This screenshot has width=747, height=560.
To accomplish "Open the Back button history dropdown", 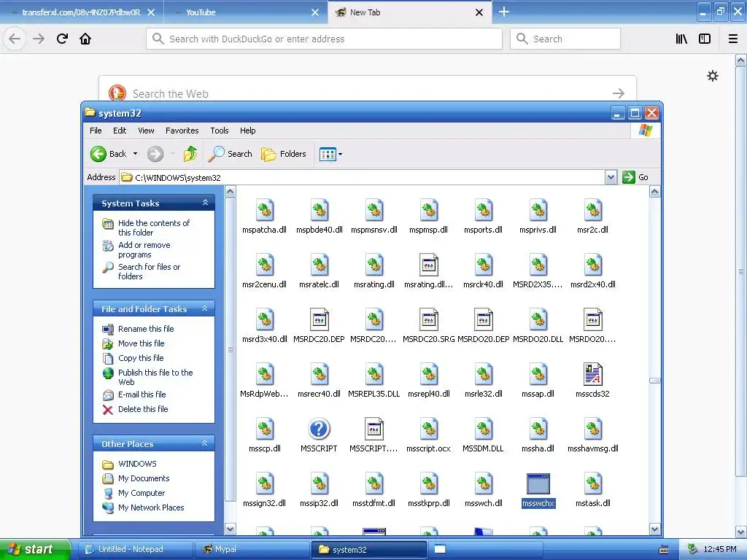I will 135,154.
